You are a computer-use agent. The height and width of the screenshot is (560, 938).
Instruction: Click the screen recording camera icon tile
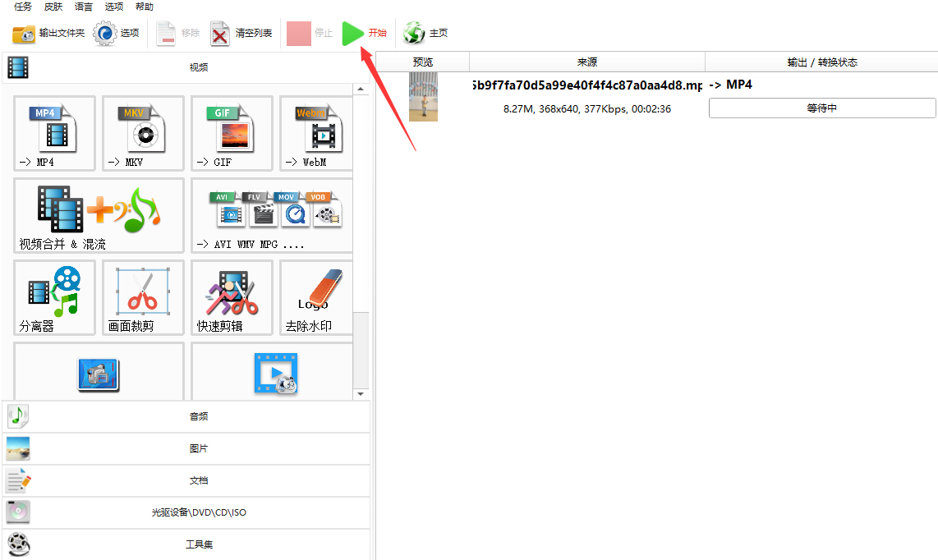[x=99, y=371]
